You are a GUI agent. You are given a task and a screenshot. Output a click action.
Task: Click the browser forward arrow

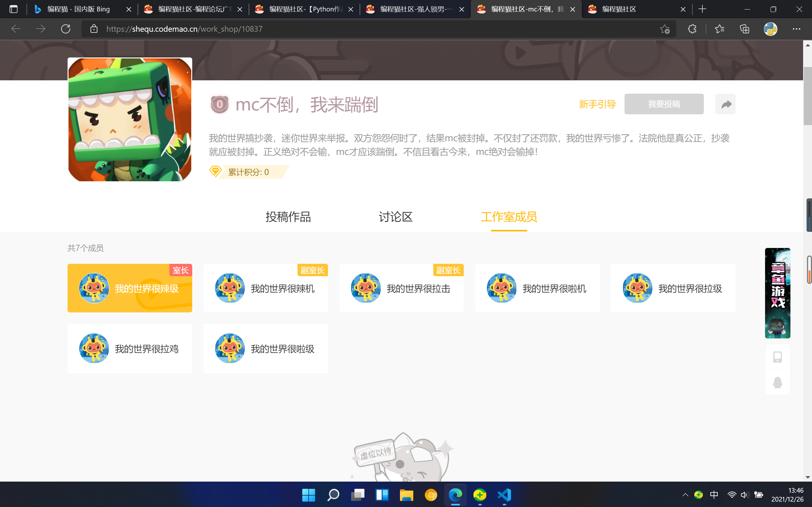click(x=41, y=29)
